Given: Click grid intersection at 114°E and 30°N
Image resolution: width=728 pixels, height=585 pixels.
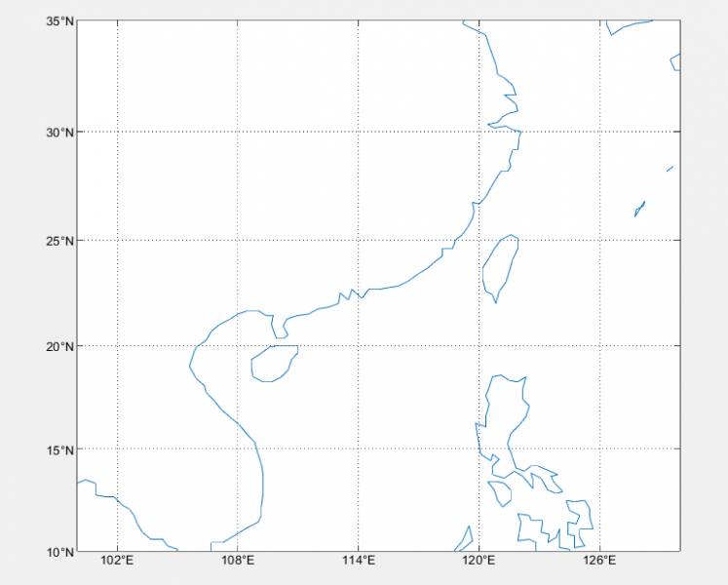Looking at the screenshot, I should click(359, 132).
